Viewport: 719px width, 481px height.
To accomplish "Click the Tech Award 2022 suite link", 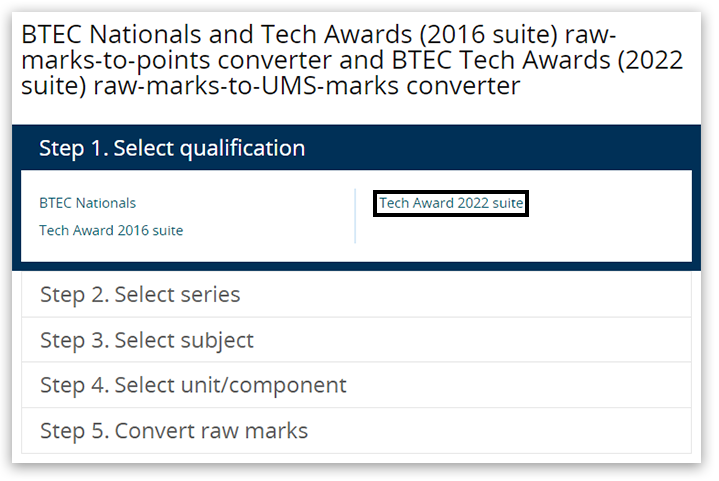I will point(451,203).
